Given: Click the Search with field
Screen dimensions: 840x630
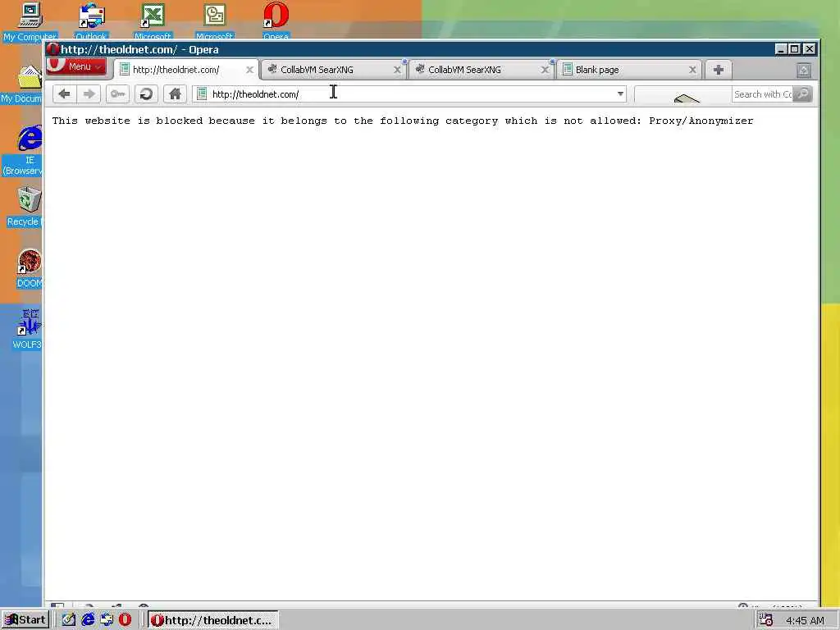Looking at the screenshot, I should pyautogui.click(x=762, y=94).
